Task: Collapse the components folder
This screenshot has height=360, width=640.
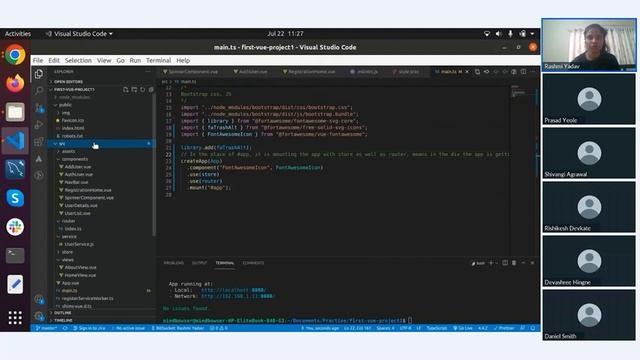Action: point(75,159)
